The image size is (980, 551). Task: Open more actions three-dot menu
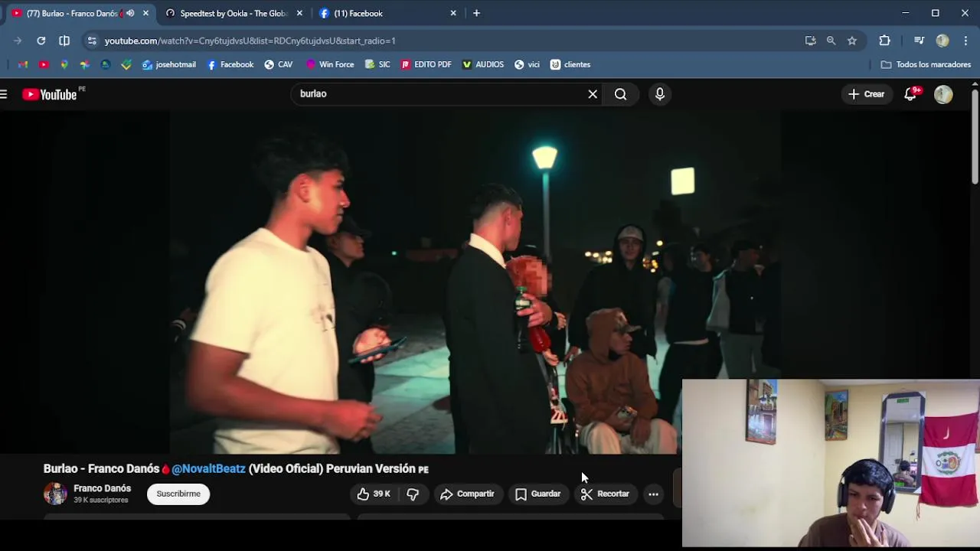tap(653, 494)
